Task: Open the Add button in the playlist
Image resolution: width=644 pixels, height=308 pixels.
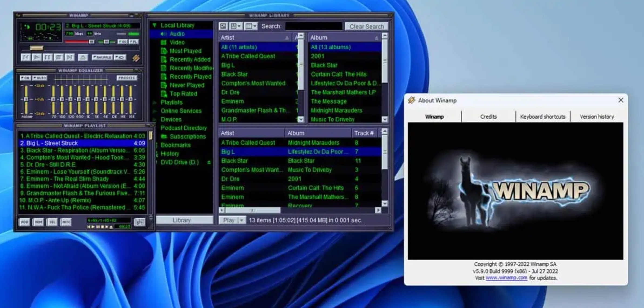Action: 24,222
